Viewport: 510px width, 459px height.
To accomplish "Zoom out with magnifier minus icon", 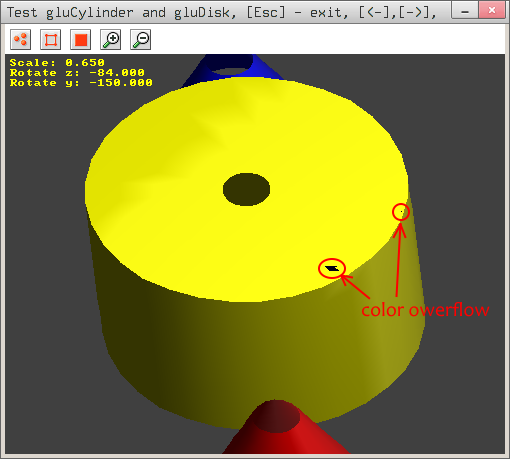I will 141,40.
